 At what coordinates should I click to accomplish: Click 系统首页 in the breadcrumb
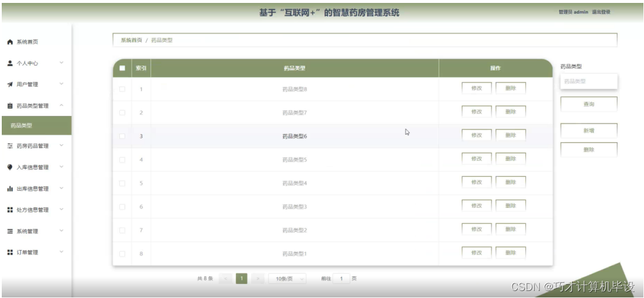[131, 40]
